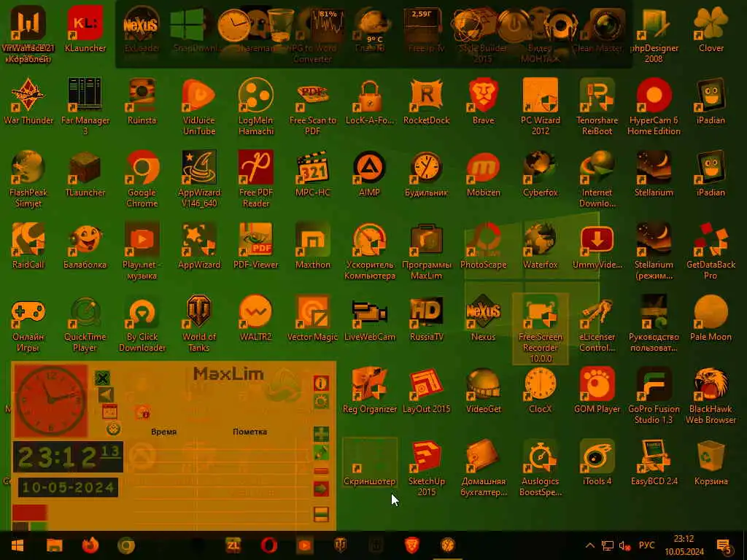Select the red color swatch in MaxLim

coord(29,513)
